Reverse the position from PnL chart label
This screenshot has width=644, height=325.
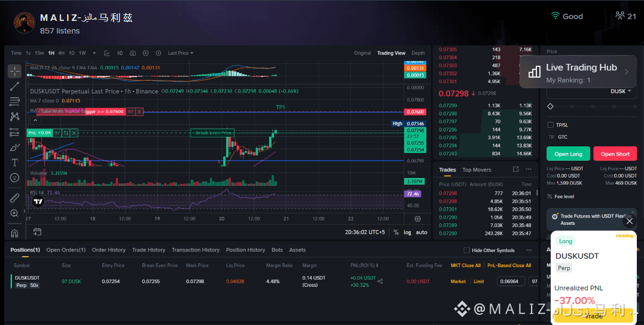66,133
